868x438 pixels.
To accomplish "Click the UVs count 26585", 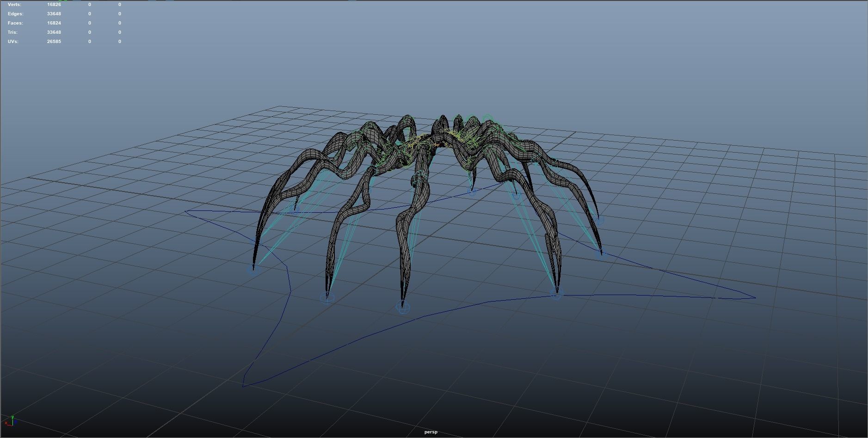I will pyautogui.click(x=54, y=42).
